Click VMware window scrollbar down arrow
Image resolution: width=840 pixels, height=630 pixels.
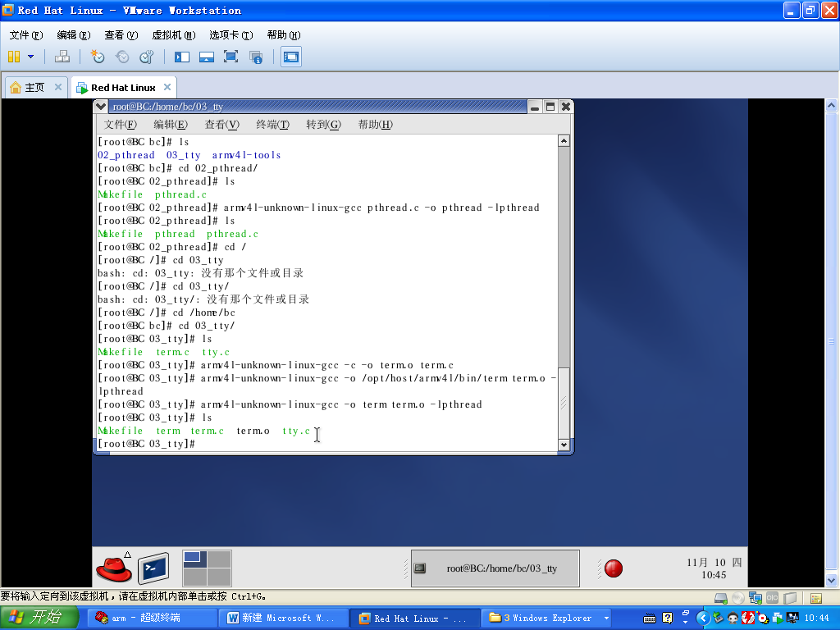[x=831, y=580]
